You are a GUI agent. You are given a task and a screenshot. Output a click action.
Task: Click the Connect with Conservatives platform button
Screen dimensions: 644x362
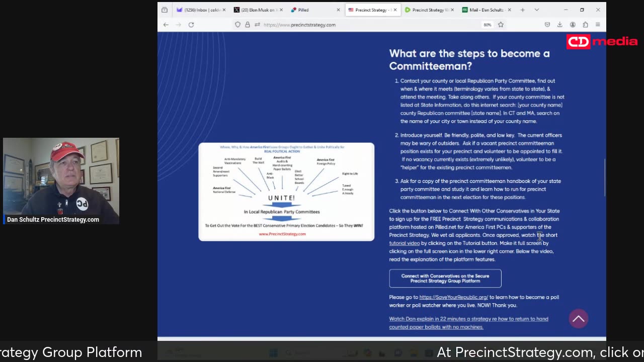[x=445, y=279]
